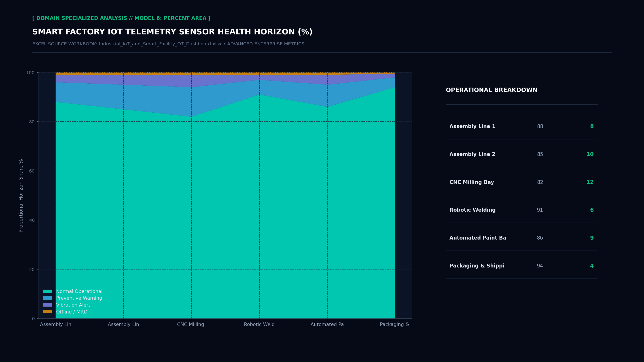Click the CNC Milling Bay row label

tap(472, 182)
